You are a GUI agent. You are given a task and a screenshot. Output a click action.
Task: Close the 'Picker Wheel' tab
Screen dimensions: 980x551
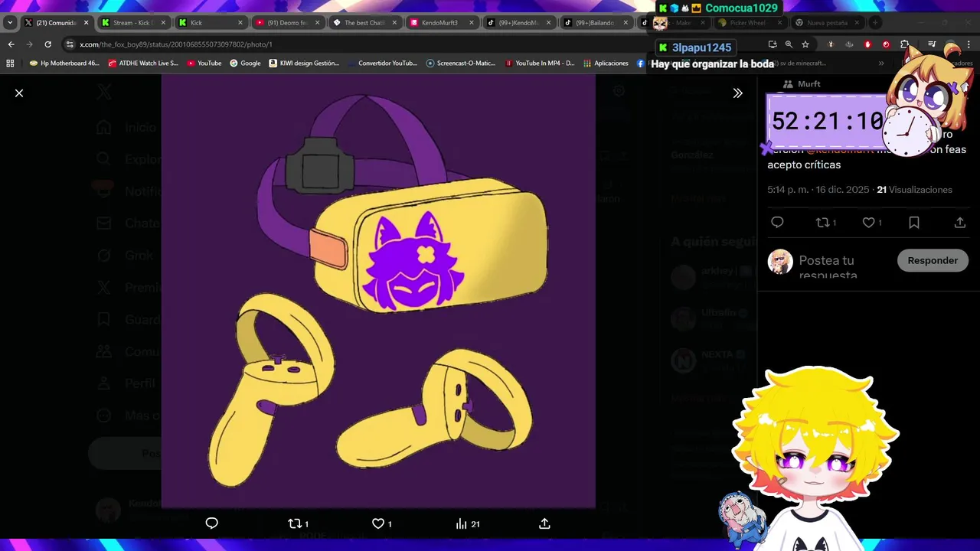tap(779, 22)
